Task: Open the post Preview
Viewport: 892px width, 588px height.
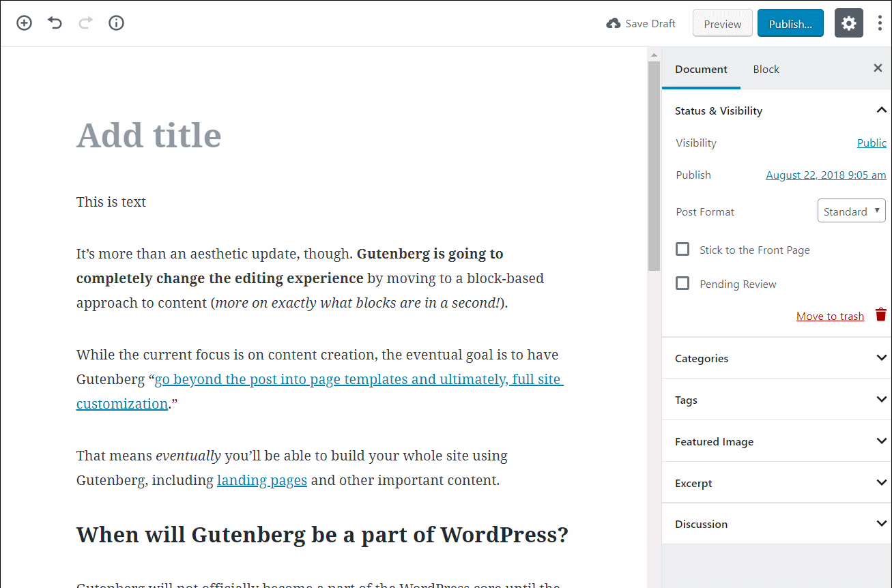Action: [x=723, y=23]
